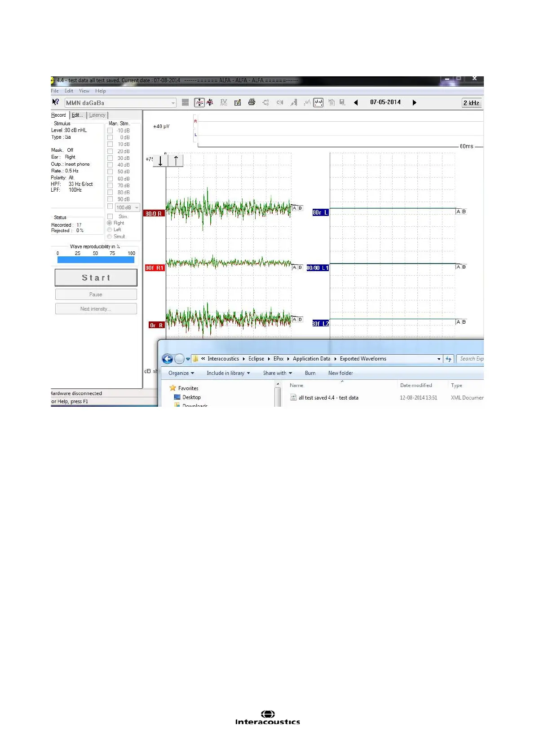Open the File menu
The width and height of the screenshot is (535, 756).
pos(55,91)
